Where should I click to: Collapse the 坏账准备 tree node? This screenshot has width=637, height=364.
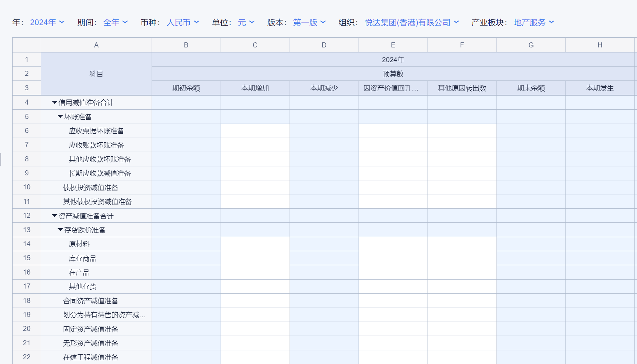pos(60,117)
